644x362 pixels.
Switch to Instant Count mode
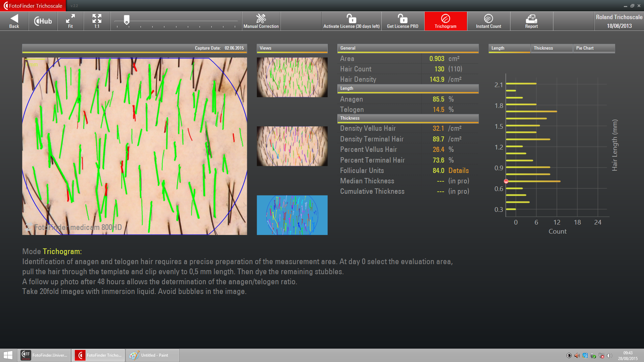coord(488,21)
